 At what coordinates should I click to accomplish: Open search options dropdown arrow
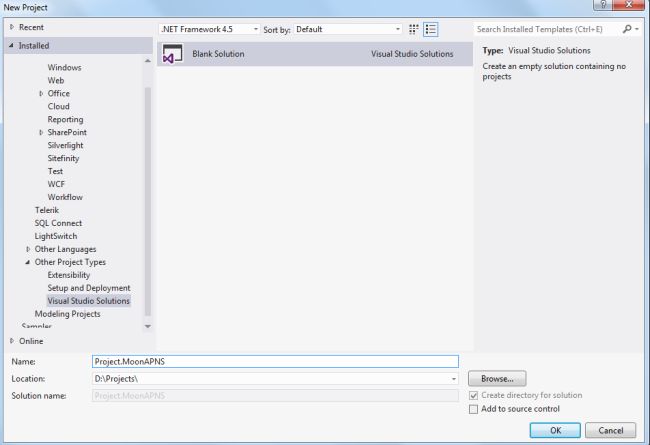point(637,29)
